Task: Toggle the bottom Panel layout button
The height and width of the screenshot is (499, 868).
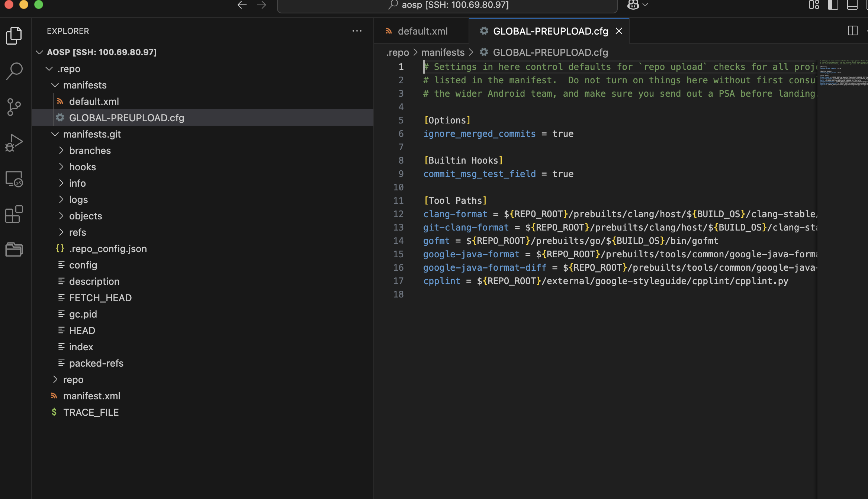Action: (x=852, y=5)
